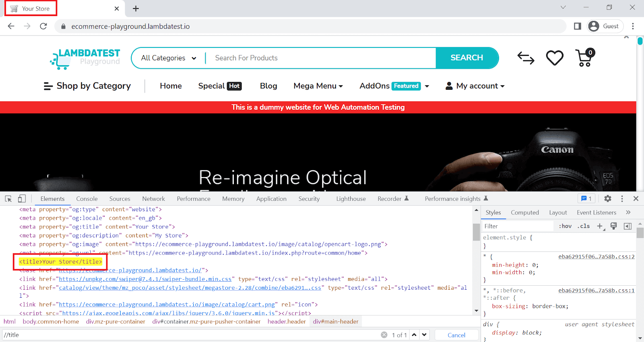Click the SEARCH button
644x342 pixels.
click(467, 58)
